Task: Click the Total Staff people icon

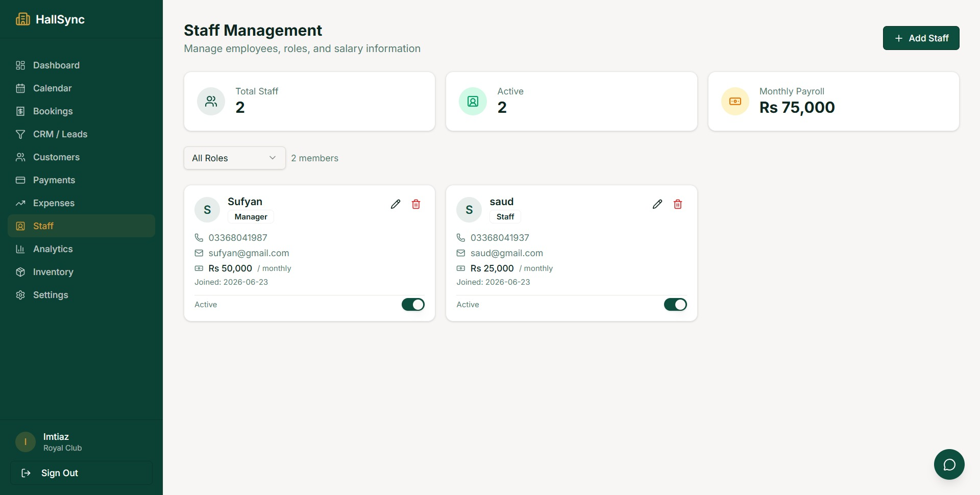Action: click(211, 101)
